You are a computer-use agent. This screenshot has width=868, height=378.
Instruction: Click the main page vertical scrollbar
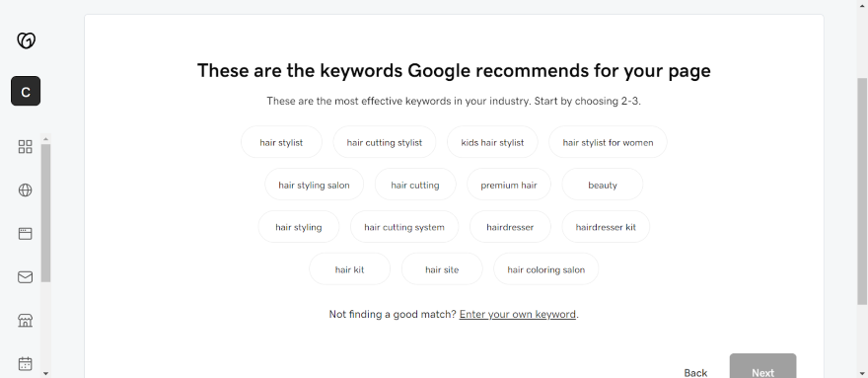click(862, 191)
